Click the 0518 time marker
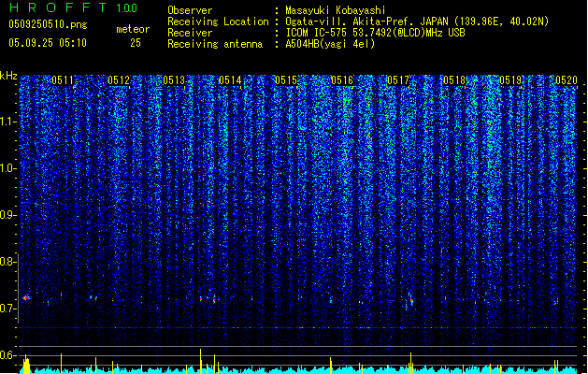Viewport: 588px width, 374px height. click(x=454, y=80)
